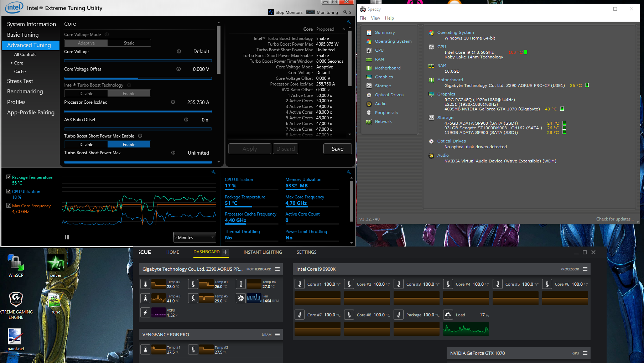Click the VCPU voltage icon in iCUE
The height and width of the screenshot is (363, 644).
click(x=145, y=312)
